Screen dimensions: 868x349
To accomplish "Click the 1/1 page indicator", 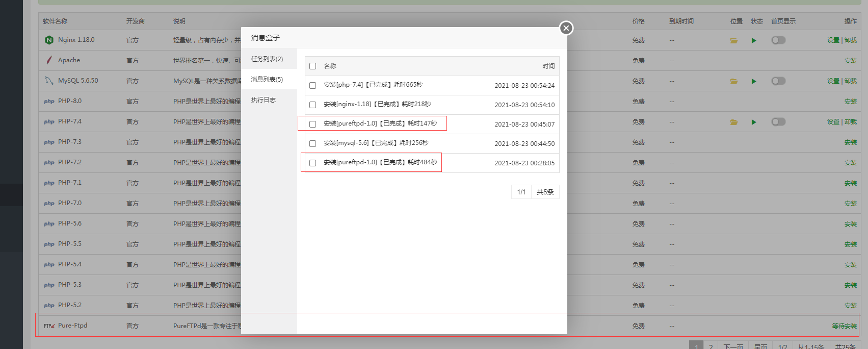I will click(x=521, y=192).
